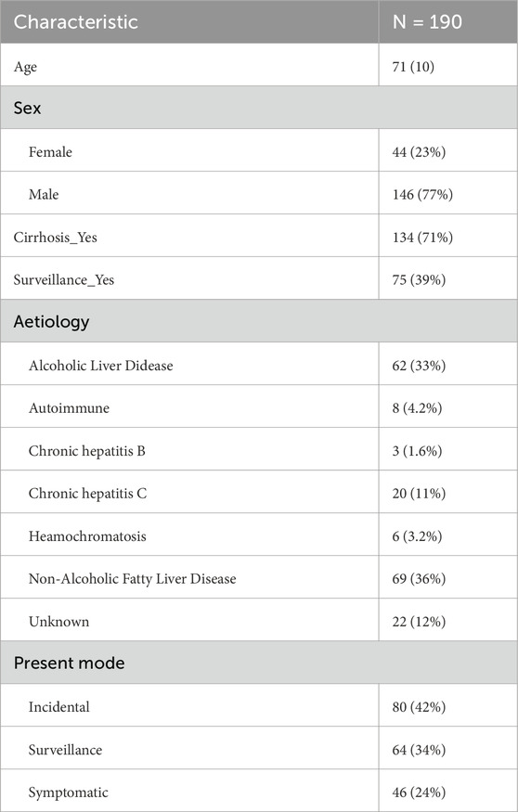This screenshot has height=812, width=518.
Task: Click Alcoholic Liver Didease row label
Action: click(x=100, y=366)
